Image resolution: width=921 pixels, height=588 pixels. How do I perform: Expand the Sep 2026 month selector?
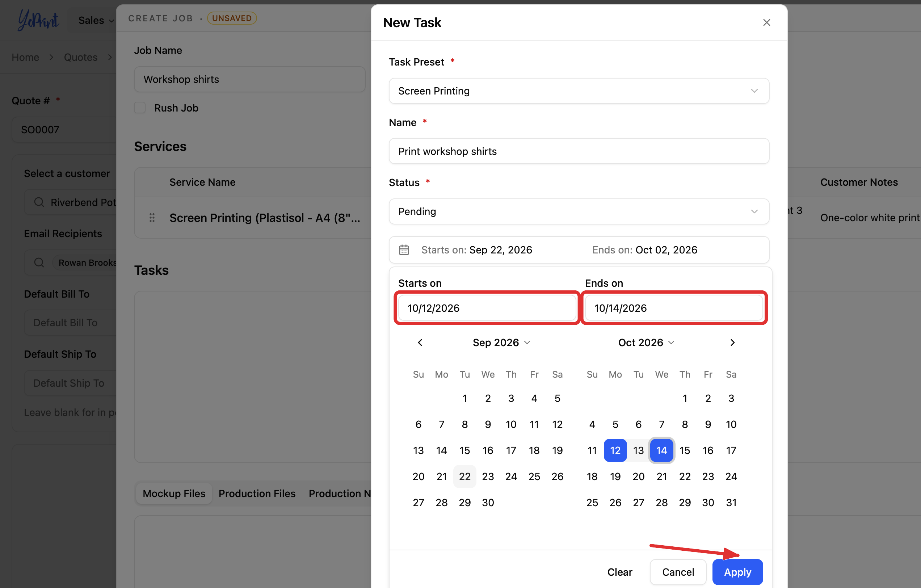click(x=501, y=343)
